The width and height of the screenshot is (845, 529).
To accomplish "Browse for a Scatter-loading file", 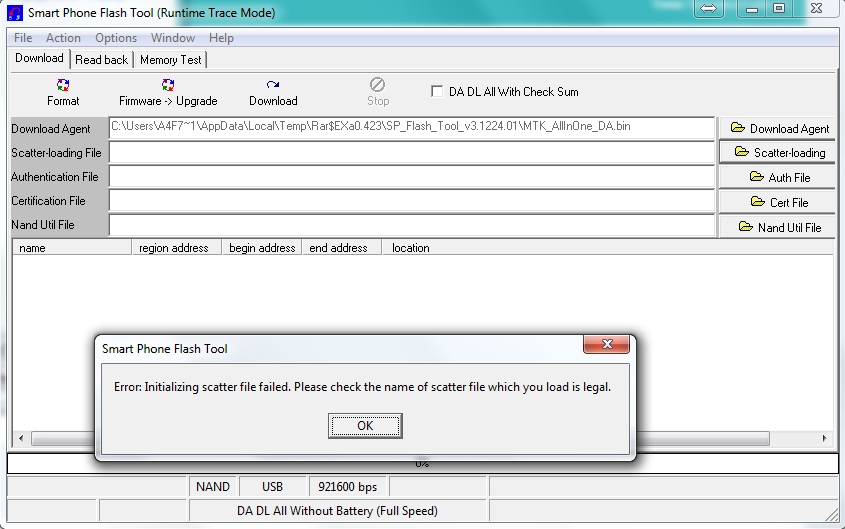I will 779,153.
